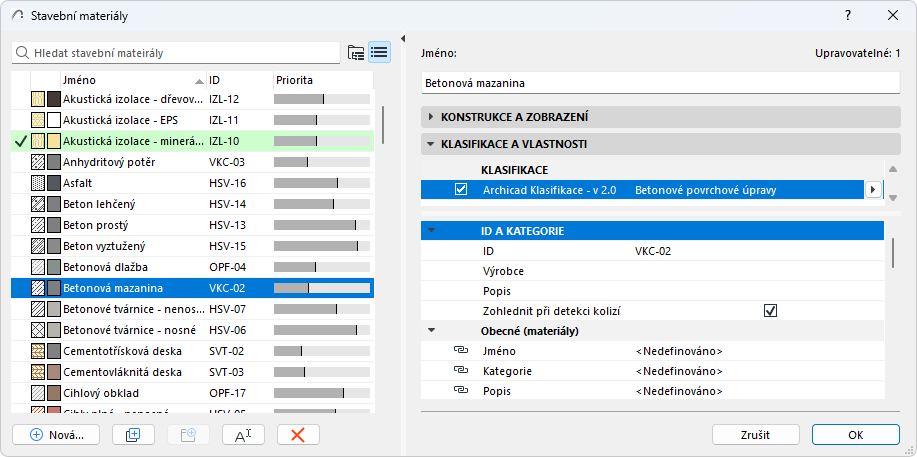Open classification arrow for Betonové povrchové úpravy
The width and height of the screenshot is (917, 457).
873,190
